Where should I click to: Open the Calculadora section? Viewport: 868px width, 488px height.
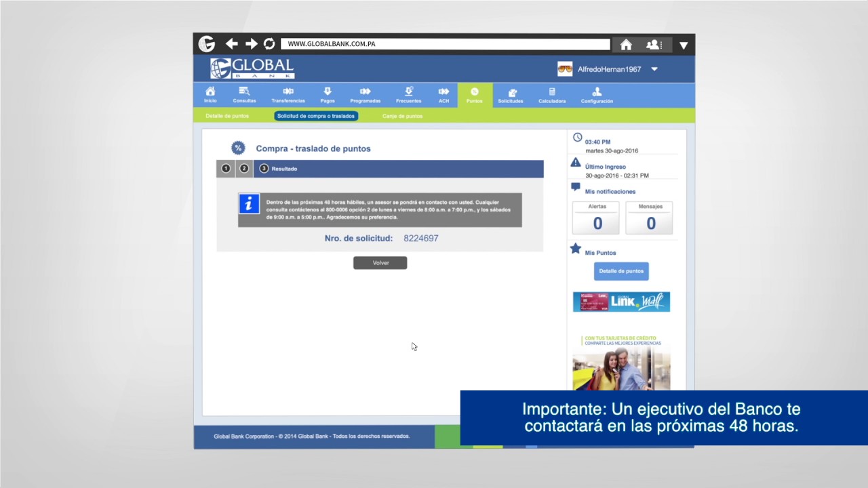click(552, 96)
